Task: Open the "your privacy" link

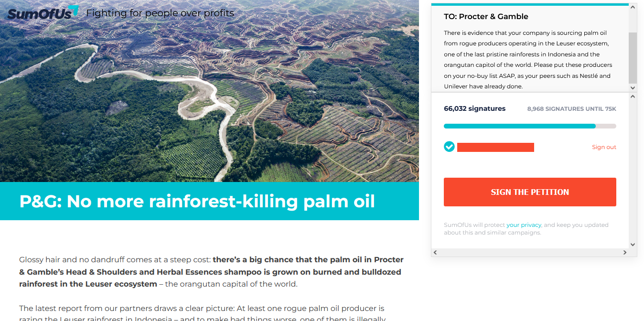Action: tap(524, 225)
